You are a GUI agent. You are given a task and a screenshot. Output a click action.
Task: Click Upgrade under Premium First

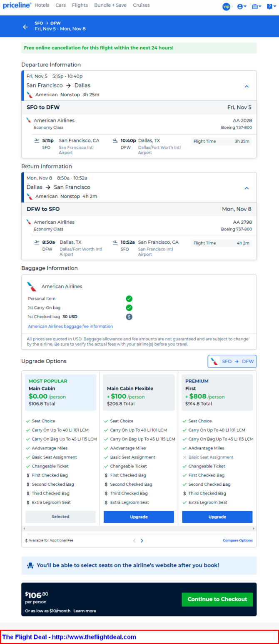tap(217, 517)
